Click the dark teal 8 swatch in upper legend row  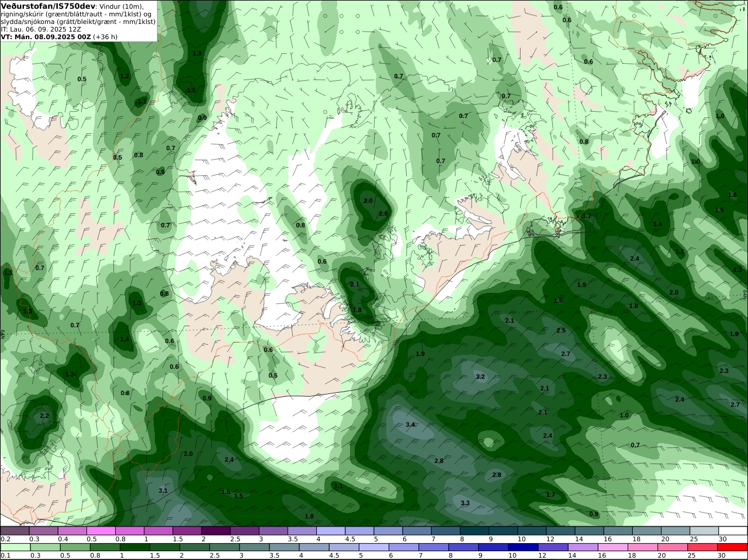[475, 531]
